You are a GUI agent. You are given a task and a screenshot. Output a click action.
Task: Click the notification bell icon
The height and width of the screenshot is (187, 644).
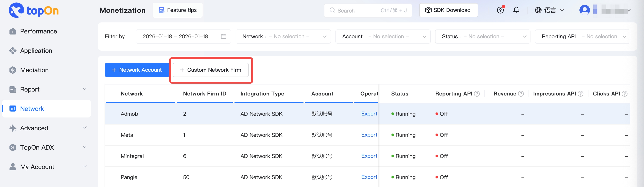coord(516,10)
